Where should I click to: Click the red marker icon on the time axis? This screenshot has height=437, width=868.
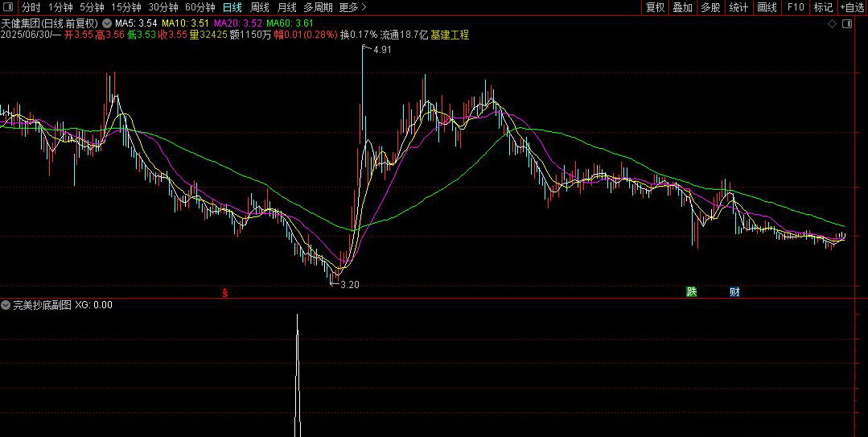coord(225,292)
